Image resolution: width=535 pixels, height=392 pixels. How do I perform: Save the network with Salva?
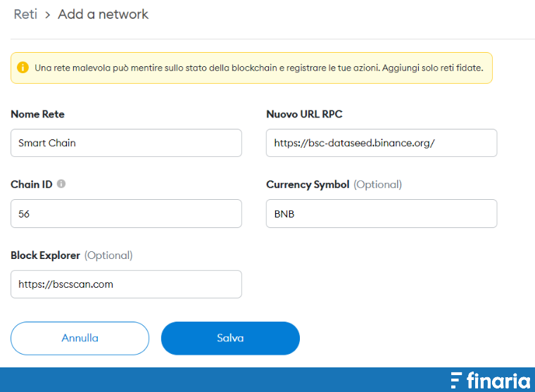coord(230,338)
